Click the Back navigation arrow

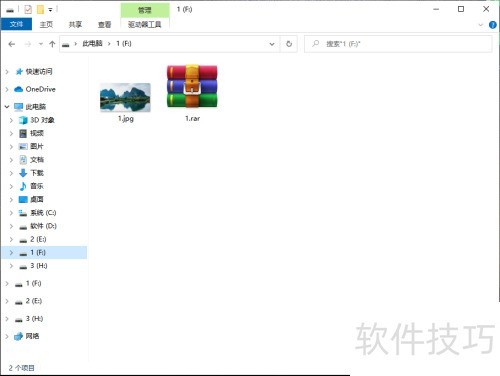coord(12,44)
